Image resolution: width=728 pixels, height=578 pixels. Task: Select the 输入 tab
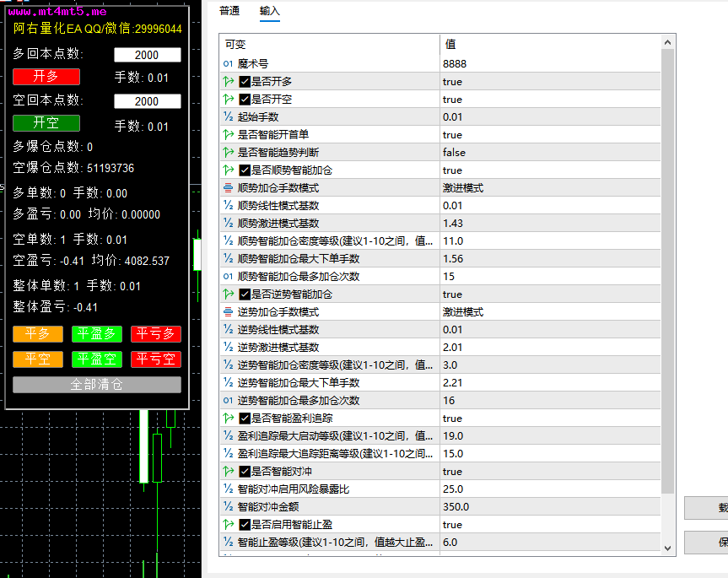coord(269,11)
